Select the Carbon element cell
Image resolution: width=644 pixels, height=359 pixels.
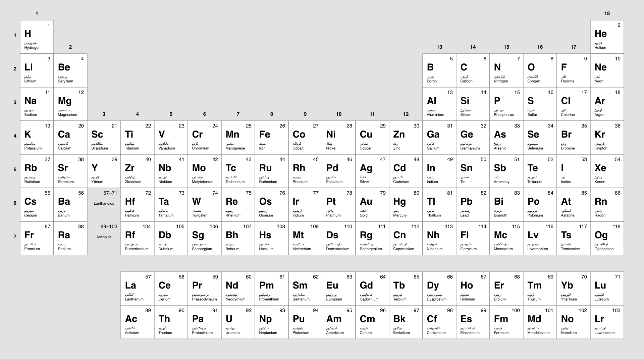pyautogui.click(x=473, y=70)
